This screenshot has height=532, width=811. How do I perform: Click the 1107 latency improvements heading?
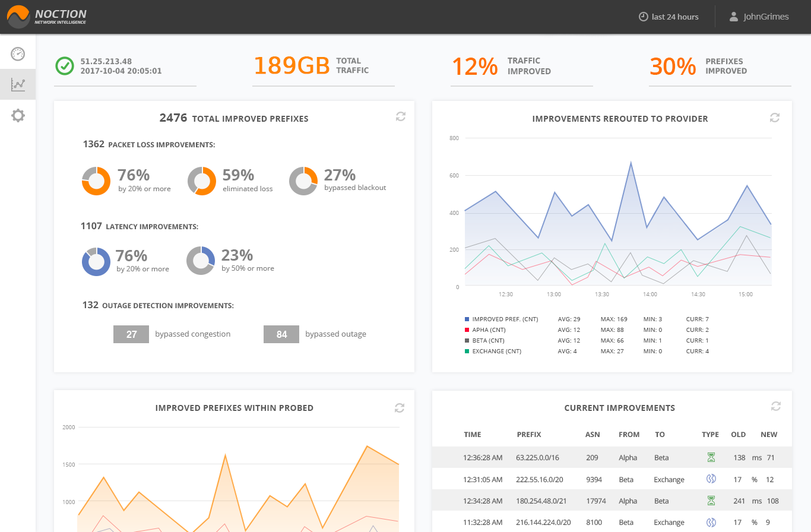click(x=140, y=226)
